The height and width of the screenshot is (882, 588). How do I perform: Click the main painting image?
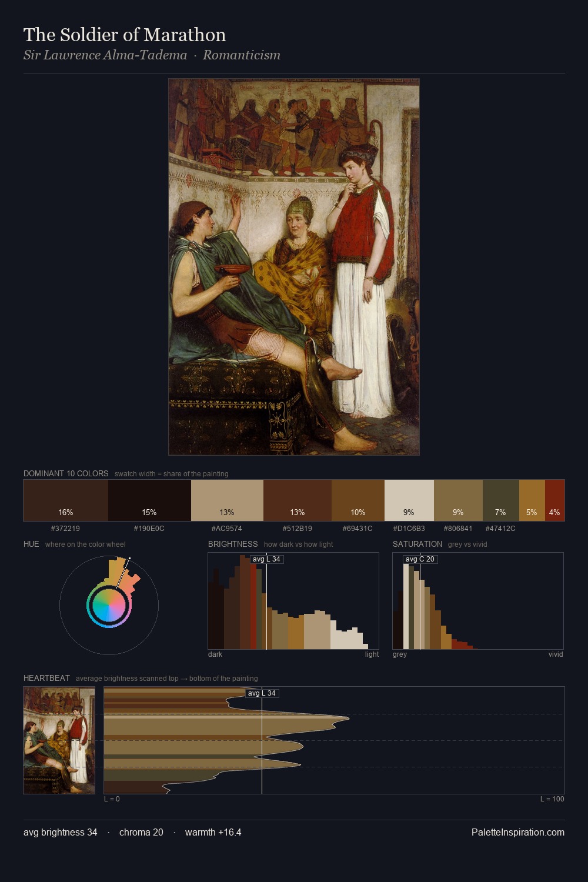[294, 267]
